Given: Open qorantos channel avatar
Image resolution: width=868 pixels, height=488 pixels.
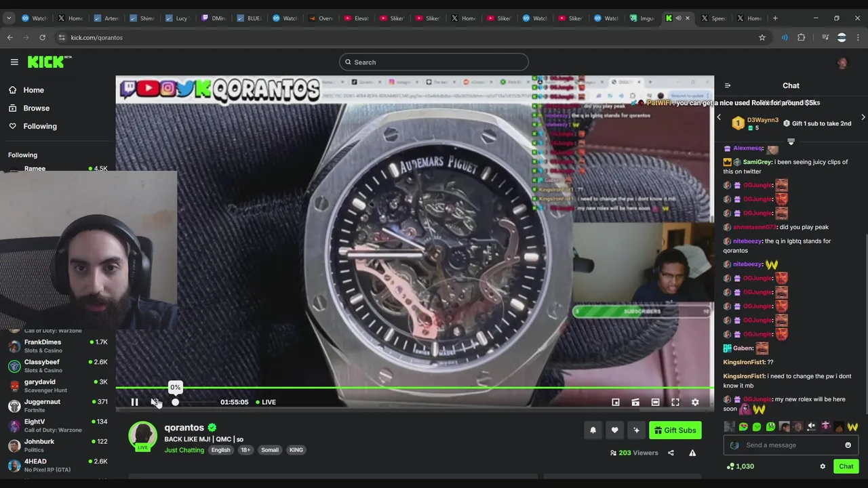Looking at the screenshot, I should (142, 436).
